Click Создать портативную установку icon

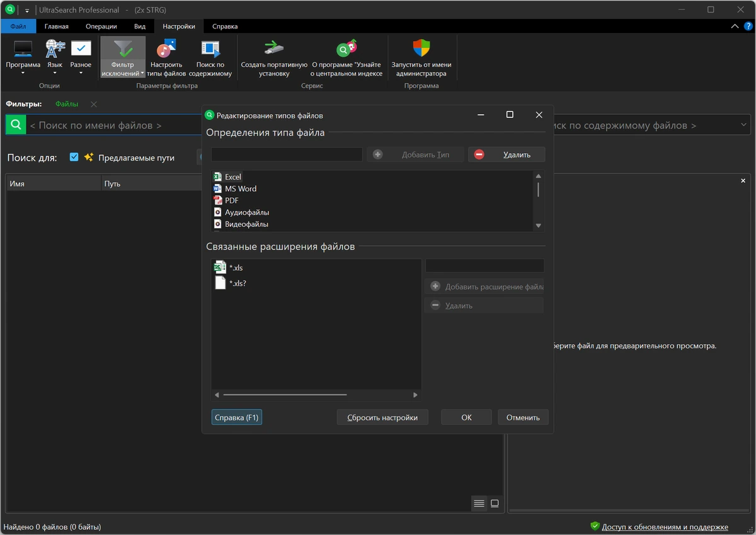[274, 48]
